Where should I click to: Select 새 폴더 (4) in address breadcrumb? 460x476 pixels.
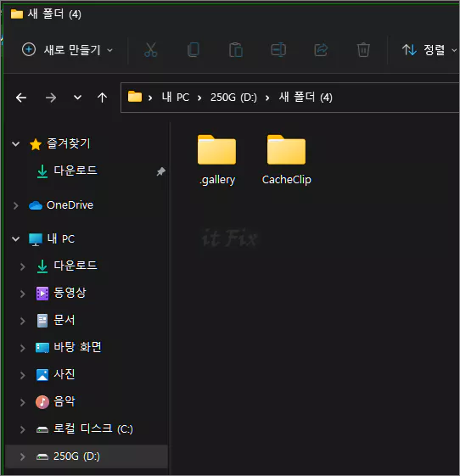click(306, 98)
